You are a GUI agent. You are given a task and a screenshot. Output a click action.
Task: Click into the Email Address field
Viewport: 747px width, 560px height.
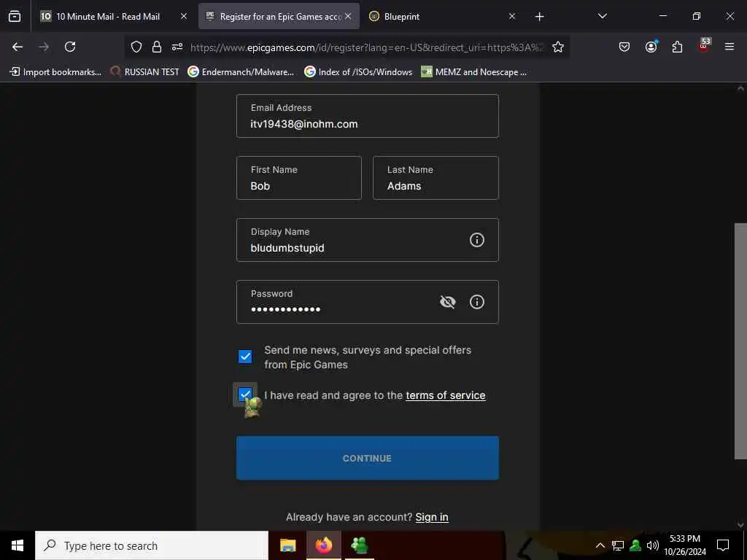[368, 116]
